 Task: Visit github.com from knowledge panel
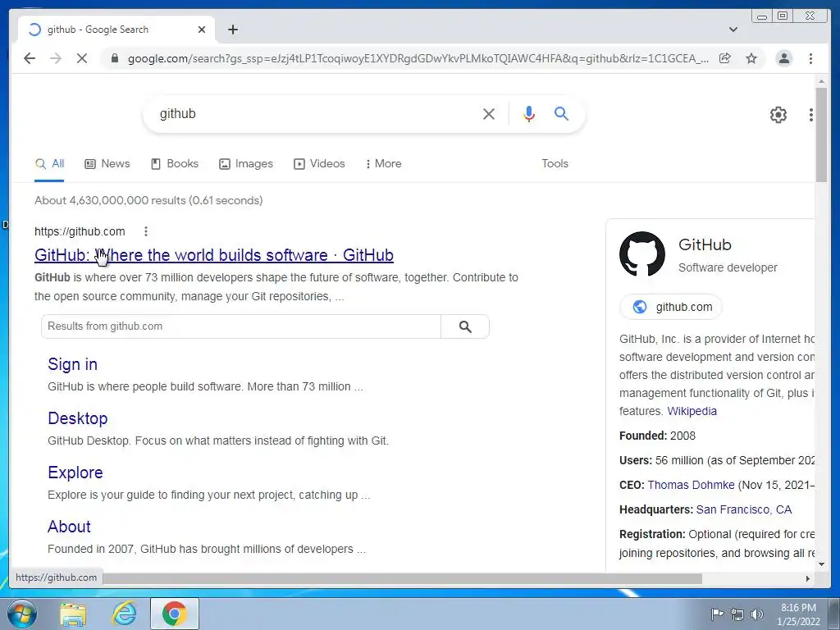pyautogui.click(x=671, y=307)
